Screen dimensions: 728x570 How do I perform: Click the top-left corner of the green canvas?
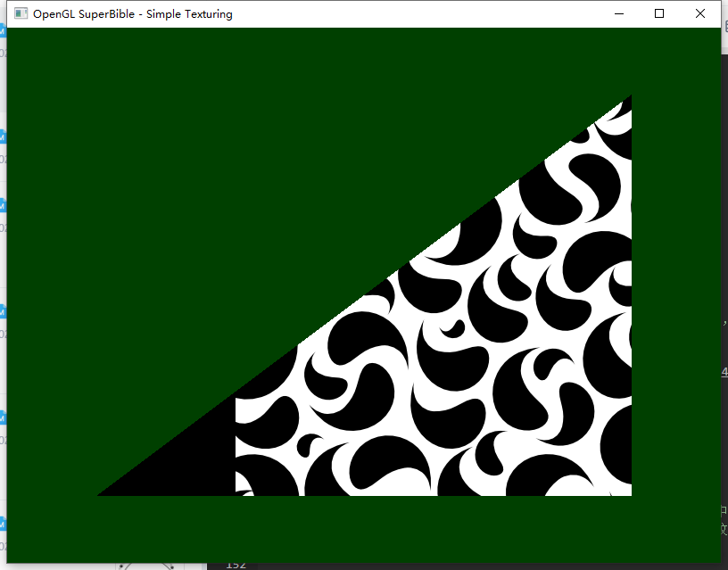(9, 30)
